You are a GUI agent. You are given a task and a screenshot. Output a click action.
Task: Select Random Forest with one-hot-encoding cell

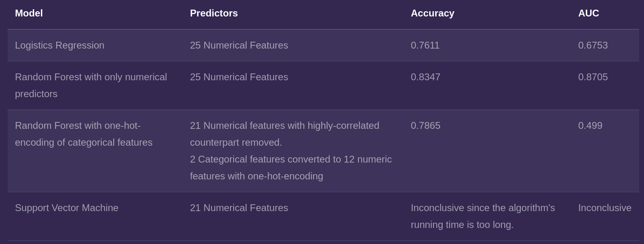[84, 134]
